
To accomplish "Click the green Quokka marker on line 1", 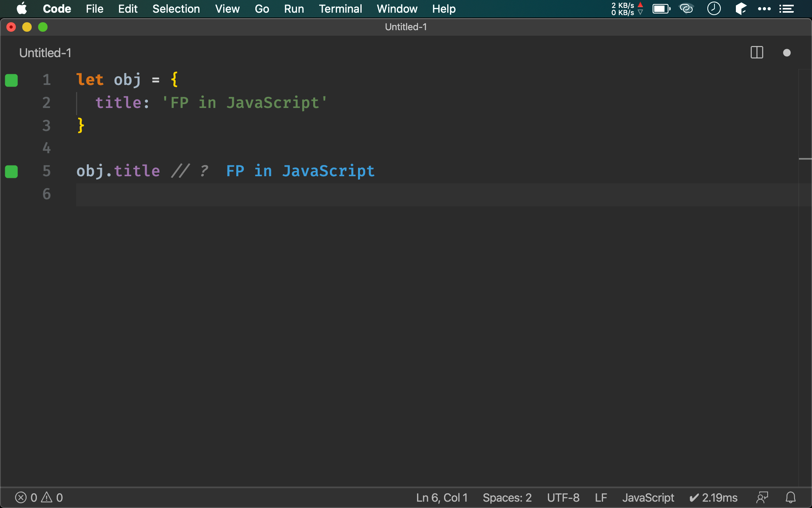I will coord(11,80).
